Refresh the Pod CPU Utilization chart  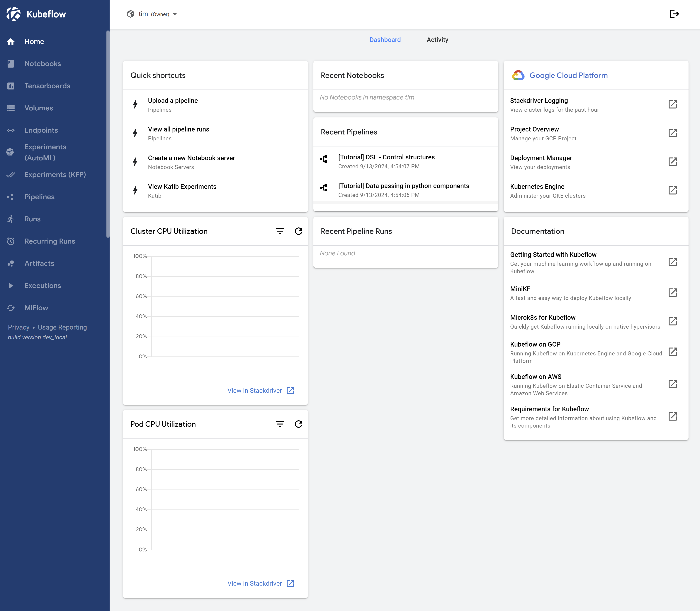(x=299, y=424)
